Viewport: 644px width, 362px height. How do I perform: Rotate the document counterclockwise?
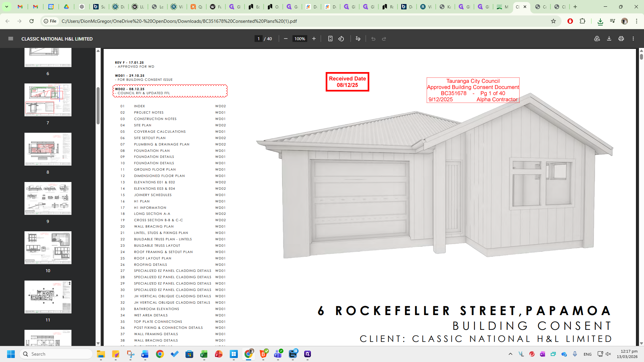pyautogui.click(x=341, y=39)
